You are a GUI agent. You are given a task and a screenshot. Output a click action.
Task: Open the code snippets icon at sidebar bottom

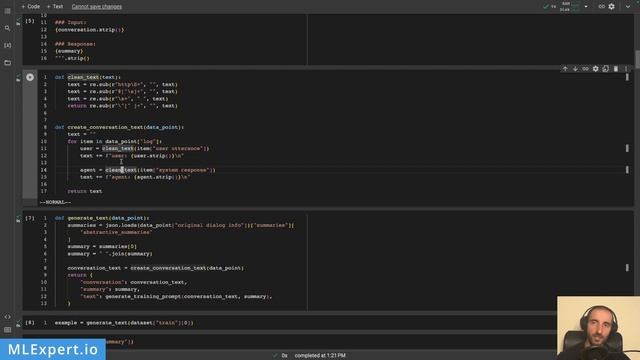point(7,317)
